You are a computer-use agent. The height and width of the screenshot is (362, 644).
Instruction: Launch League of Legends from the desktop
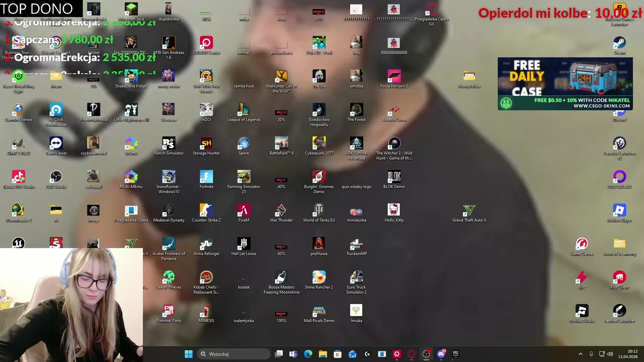click(244, 113)
